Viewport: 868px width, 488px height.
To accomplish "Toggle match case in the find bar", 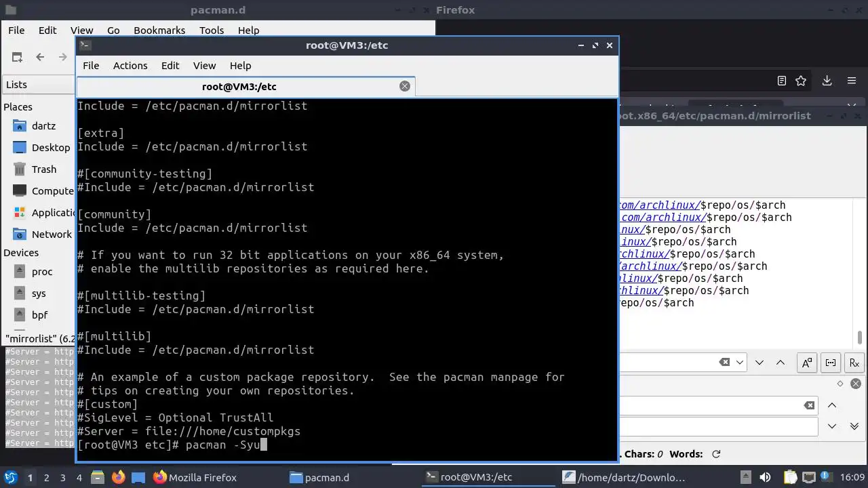I will click(807, 363).
